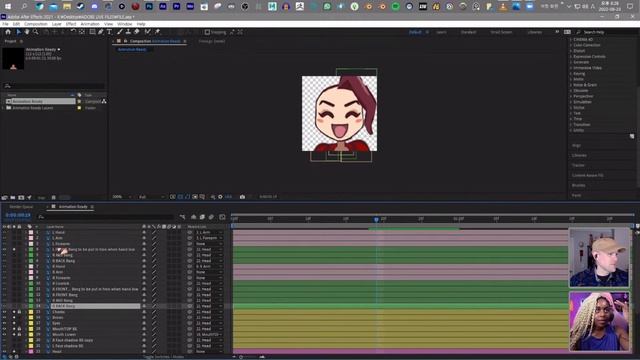Switch to the Render Queue tab

coord(21,207)
